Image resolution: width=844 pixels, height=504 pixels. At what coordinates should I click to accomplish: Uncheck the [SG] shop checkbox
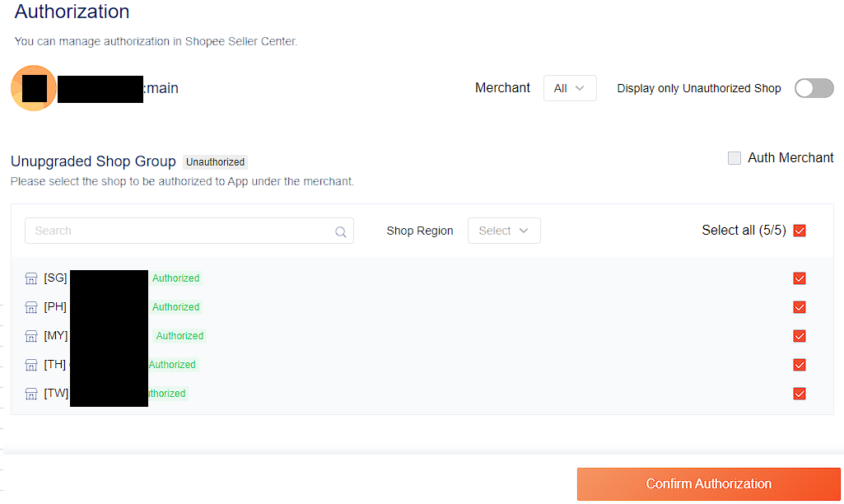pos(799,278)
